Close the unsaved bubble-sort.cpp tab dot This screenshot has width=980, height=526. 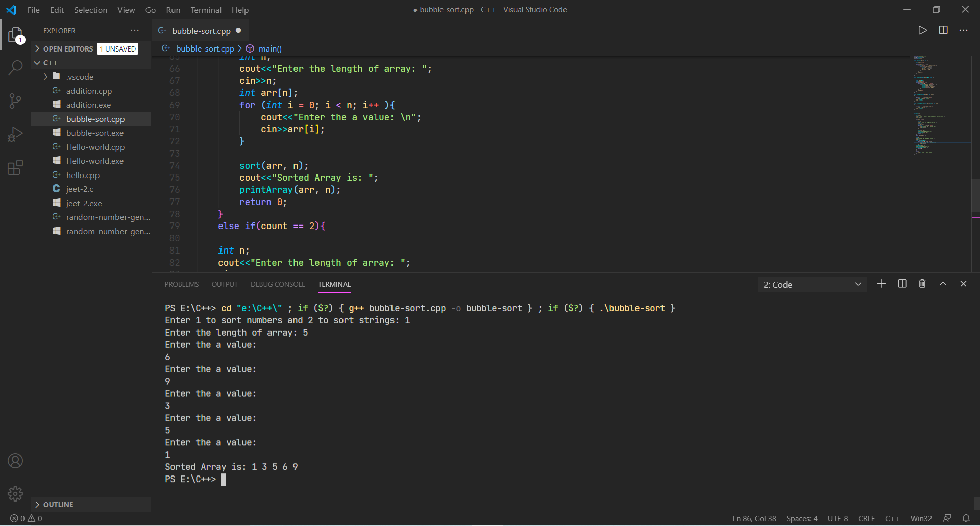(238, 30)
